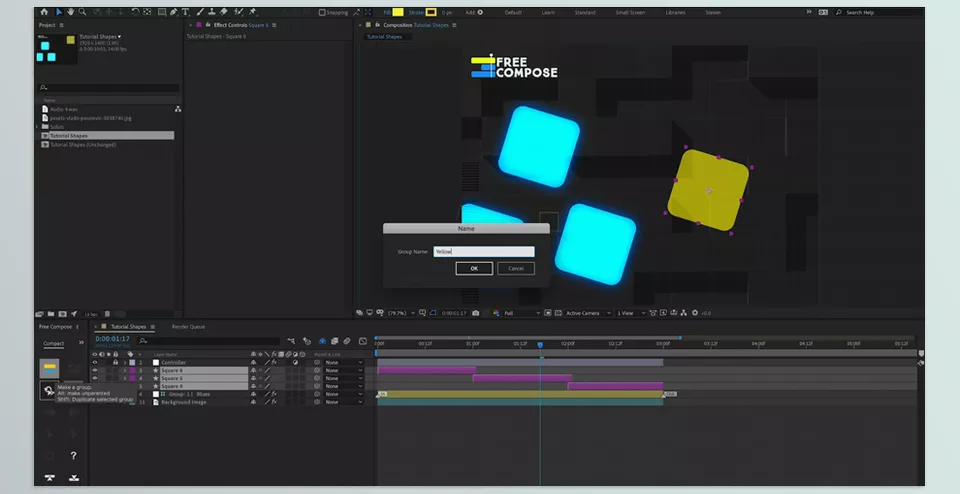Switch to the Standard workspace
This screenshot has width=960, height=494.
pos(585,12)
